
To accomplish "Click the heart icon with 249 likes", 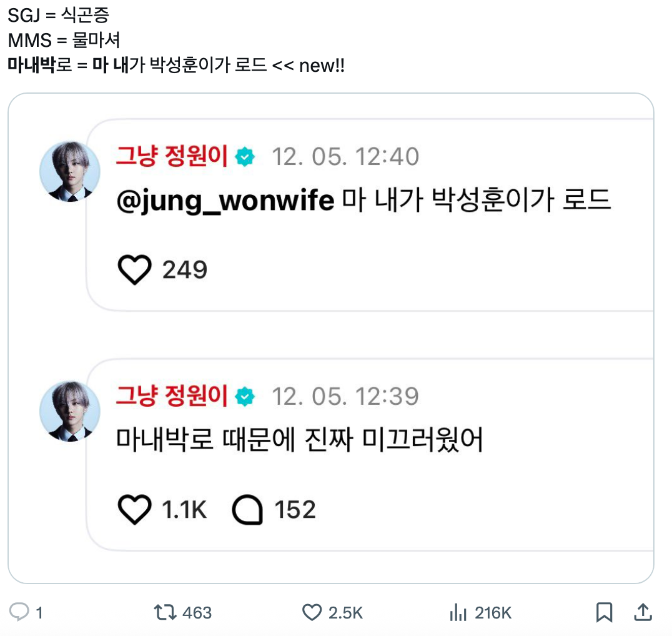I will point(134,269).
